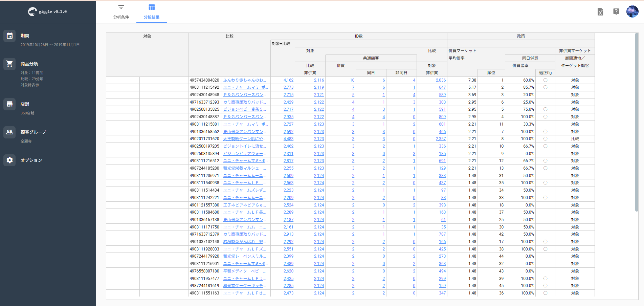Export results with the Excel icon
644x306 pixels.
[600, 12]
